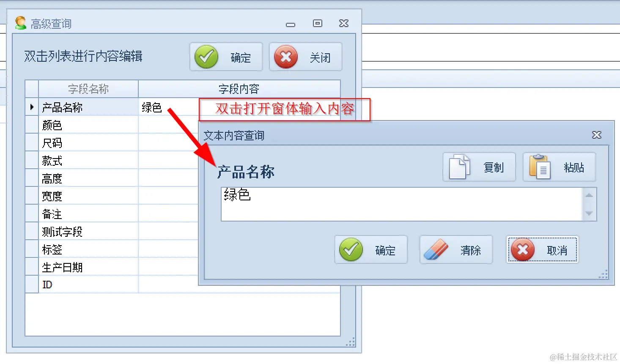
Task: Click the eraser 清除 icon
Action: tap(436, 250)
